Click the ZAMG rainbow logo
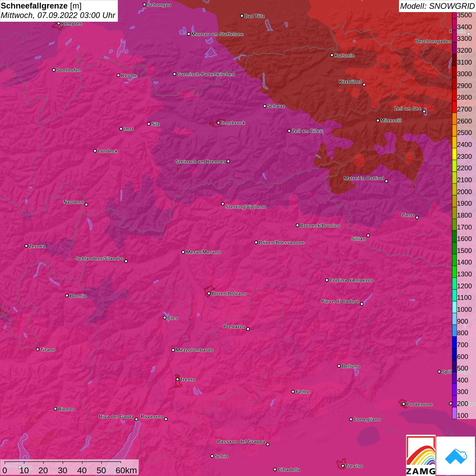This screenshot has width=476, height=476. pyautogui.click(x=421, y=456)
